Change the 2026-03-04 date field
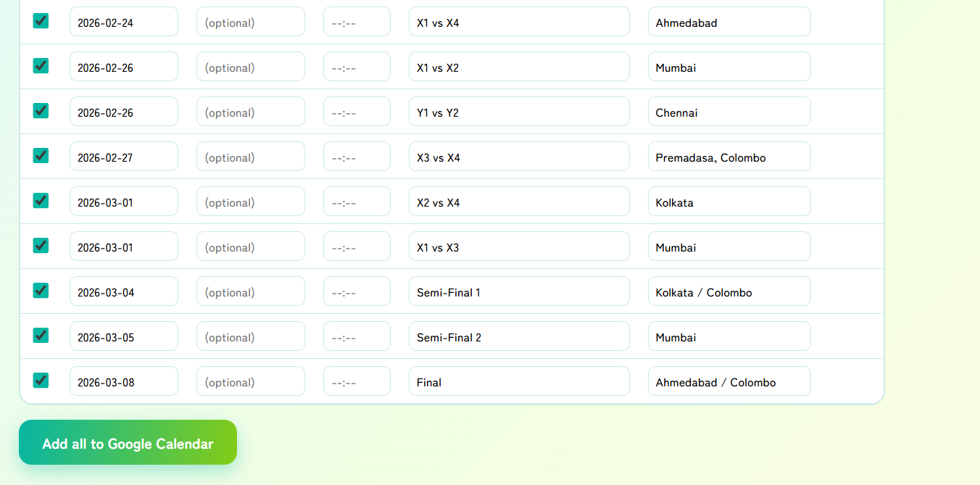The height and width of the screenshot is (485, 980). point(124,291)
